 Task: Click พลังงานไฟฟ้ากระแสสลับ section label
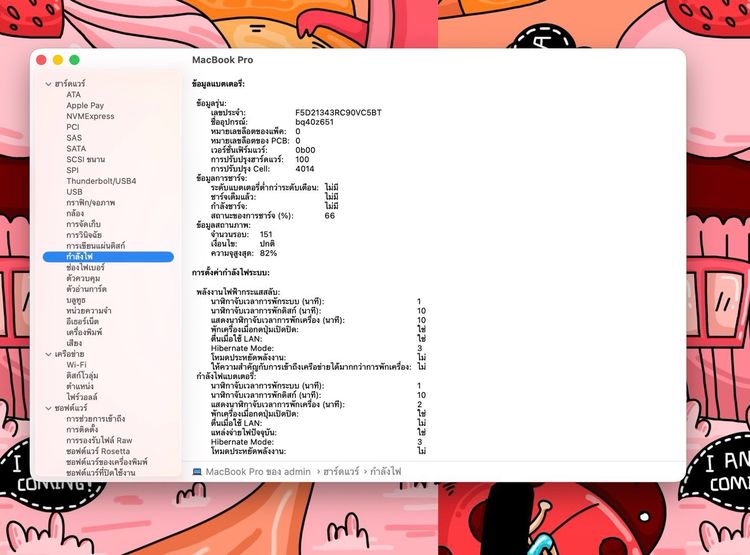pos(238,292)
